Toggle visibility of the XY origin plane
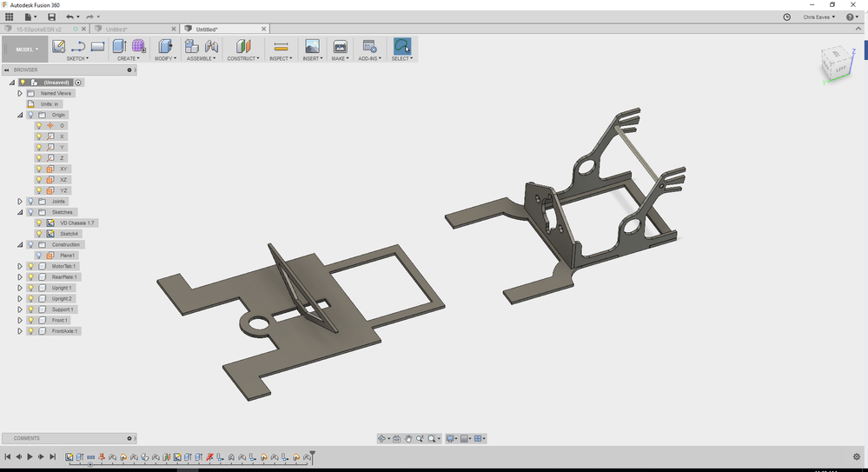 [39, 169]
